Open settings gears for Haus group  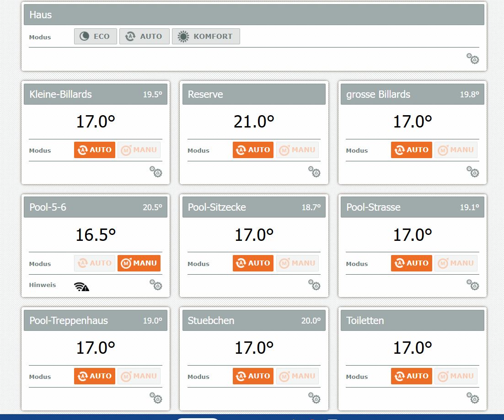click(472, 58)
